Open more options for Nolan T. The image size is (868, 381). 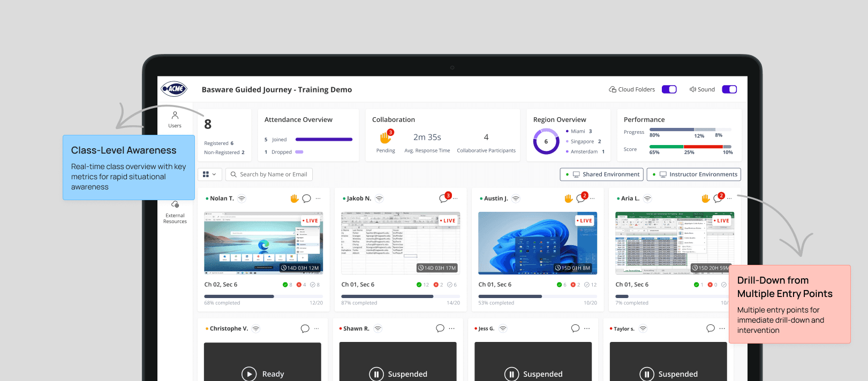pos(318,199)
